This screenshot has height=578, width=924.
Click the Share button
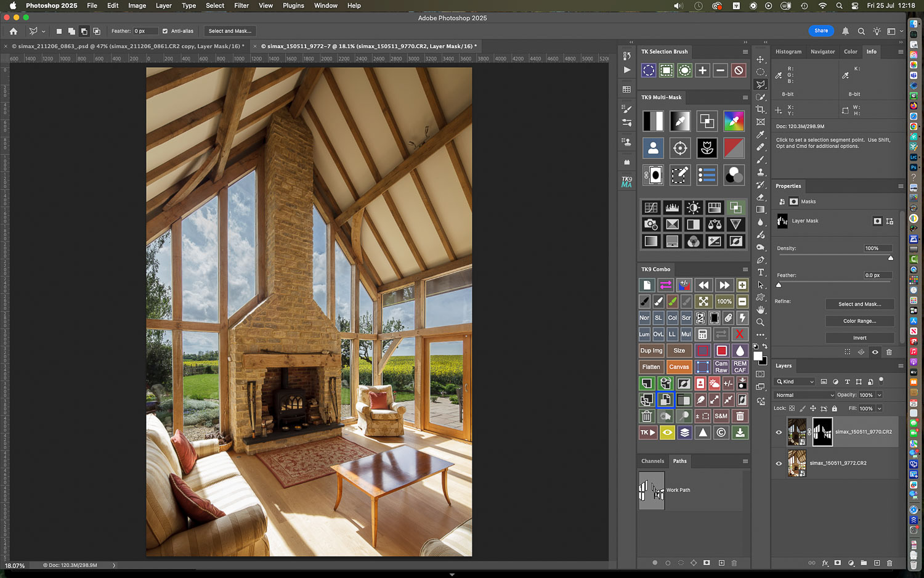tap(821, 31)
